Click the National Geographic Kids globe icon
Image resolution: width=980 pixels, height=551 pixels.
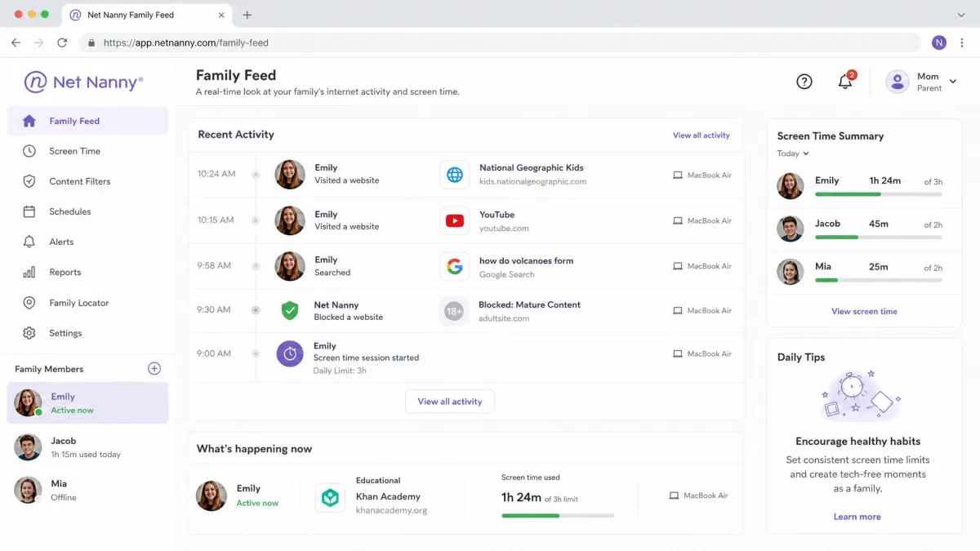pyautogui.click(x=455, y=175)
